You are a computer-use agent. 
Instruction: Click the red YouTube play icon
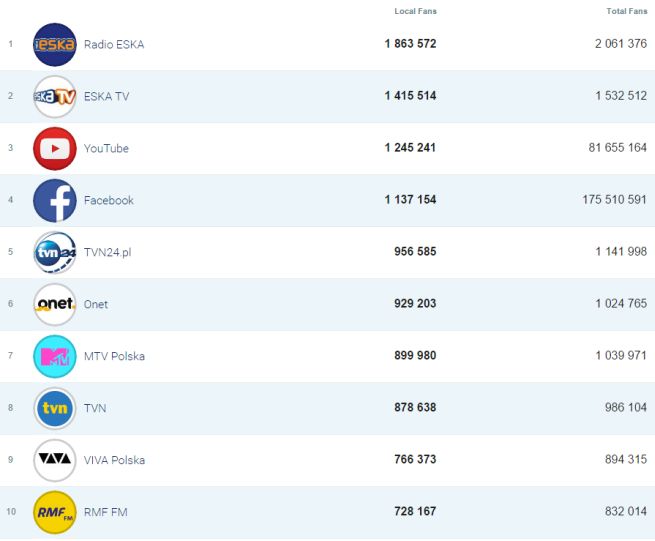coord(54,149)
